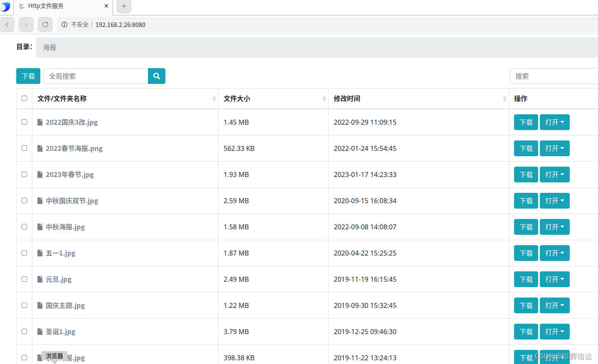Check the box for 2022国庆3改.jpg
The height and width of the screenshot is (364, 598).
point(24,122)
